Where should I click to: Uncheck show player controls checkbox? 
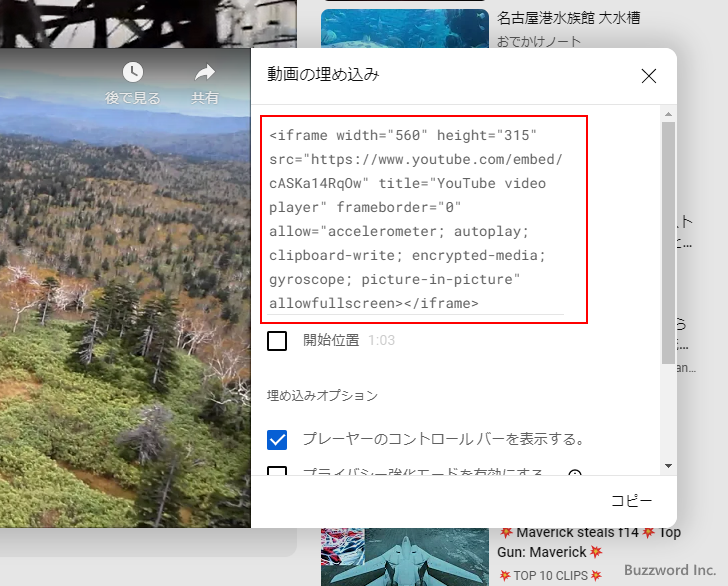(277, 440)
